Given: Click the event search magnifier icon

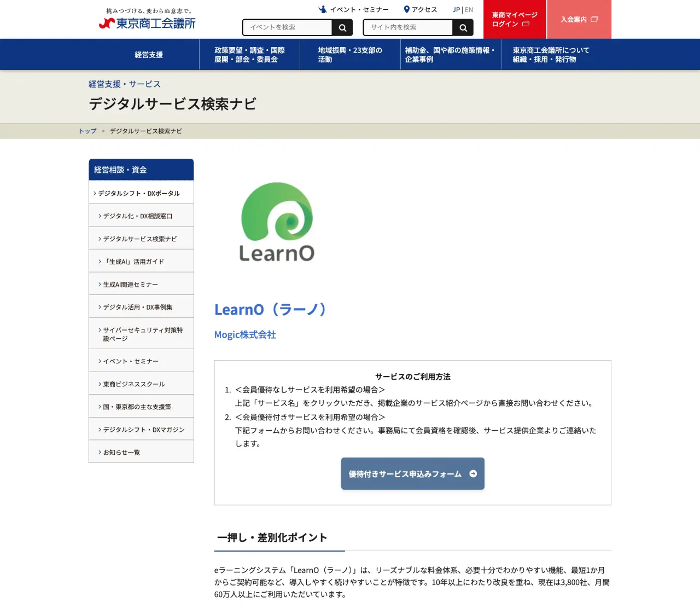Looking at the screenshot, I should tap(342, 28).
